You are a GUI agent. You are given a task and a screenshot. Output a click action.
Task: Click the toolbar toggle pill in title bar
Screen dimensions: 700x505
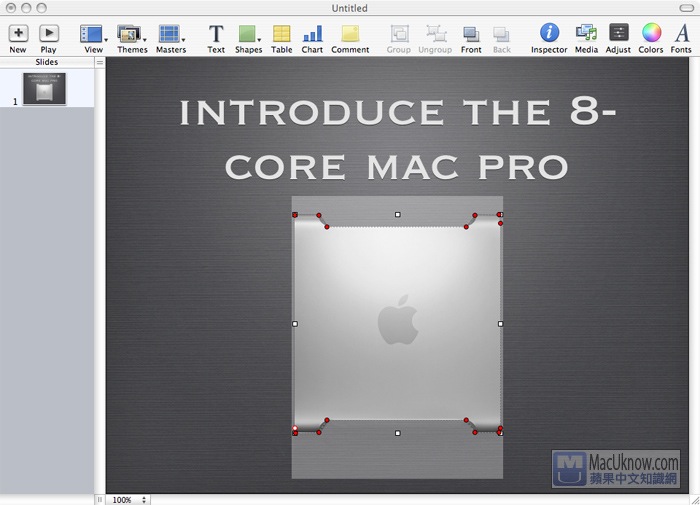click(687, 8)
